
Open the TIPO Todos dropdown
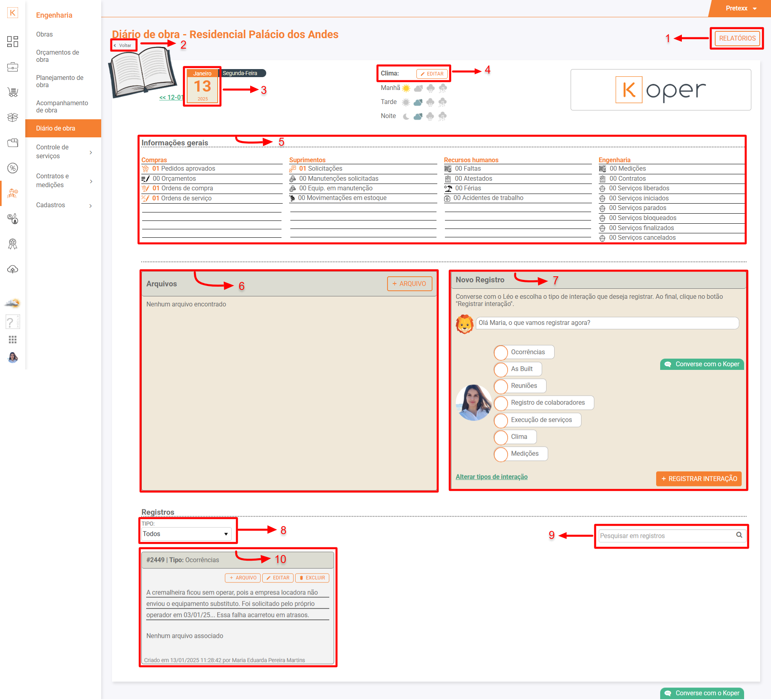click(186, 534)
